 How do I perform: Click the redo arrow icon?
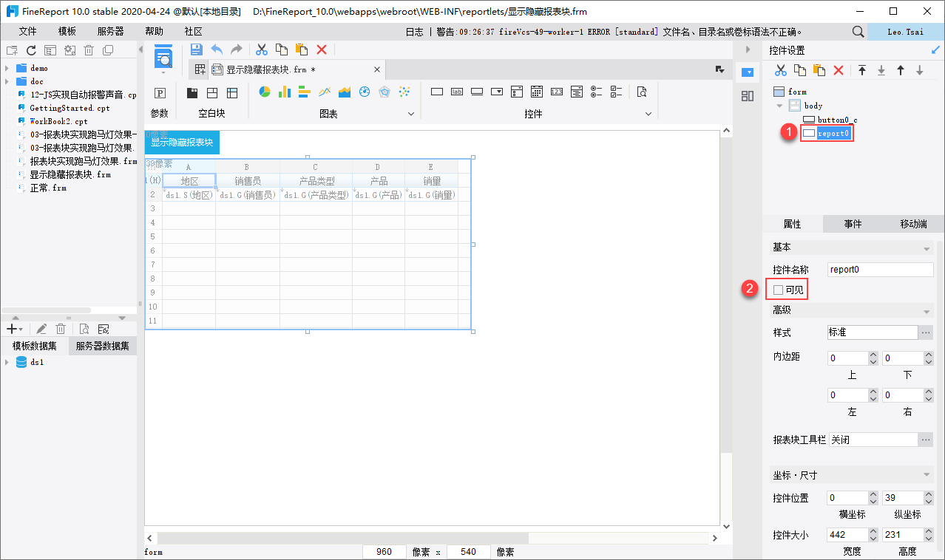[236, 49]
